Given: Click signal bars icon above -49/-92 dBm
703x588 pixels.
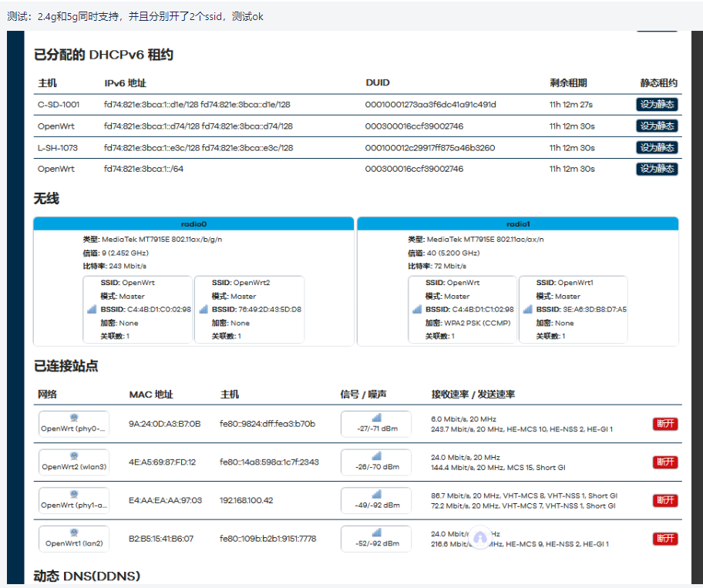Looking at the screenshot, I should (x=377, y=494).
